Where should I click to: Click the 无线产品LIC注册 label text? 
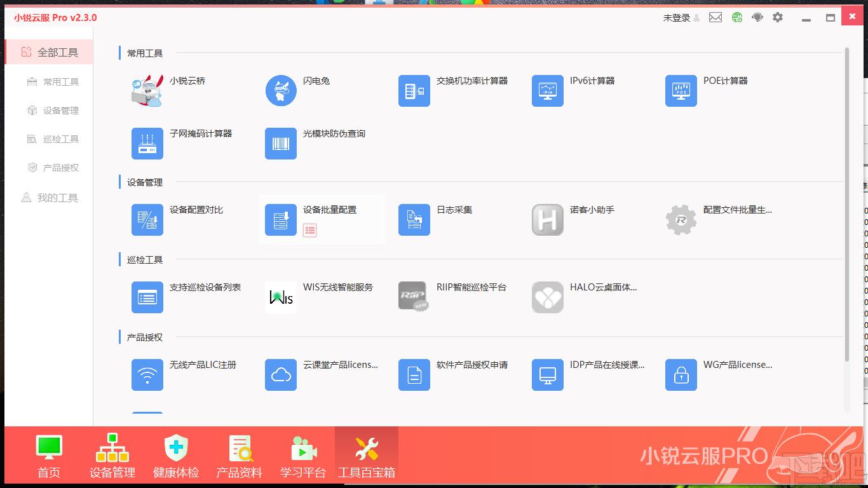click(x=203, y=365)
